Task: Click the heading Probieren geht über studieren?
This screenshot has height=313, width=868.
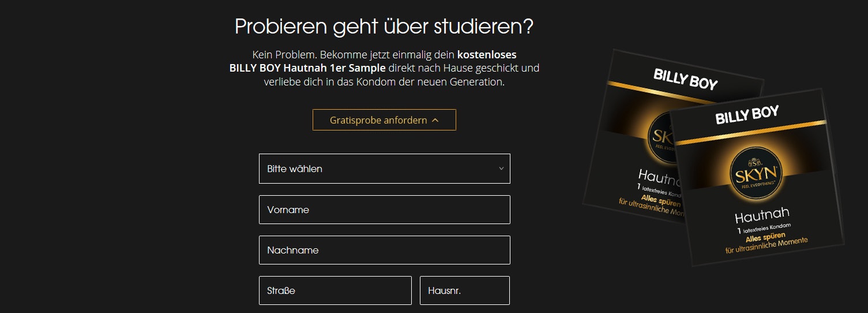Action: pos(384,27)
